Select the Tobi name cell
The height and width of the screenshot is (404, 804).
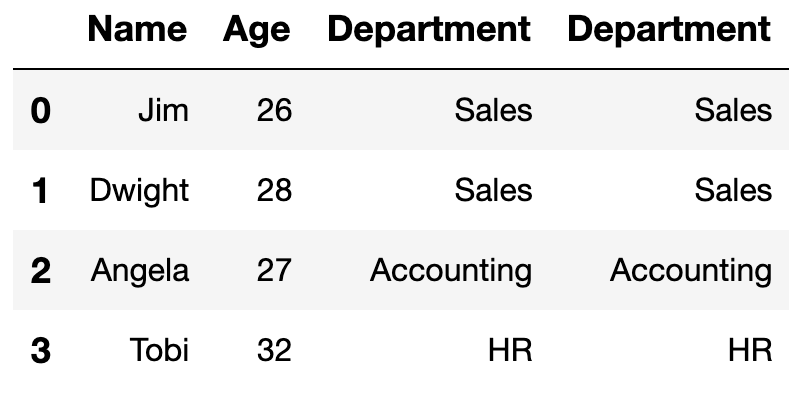159,350
